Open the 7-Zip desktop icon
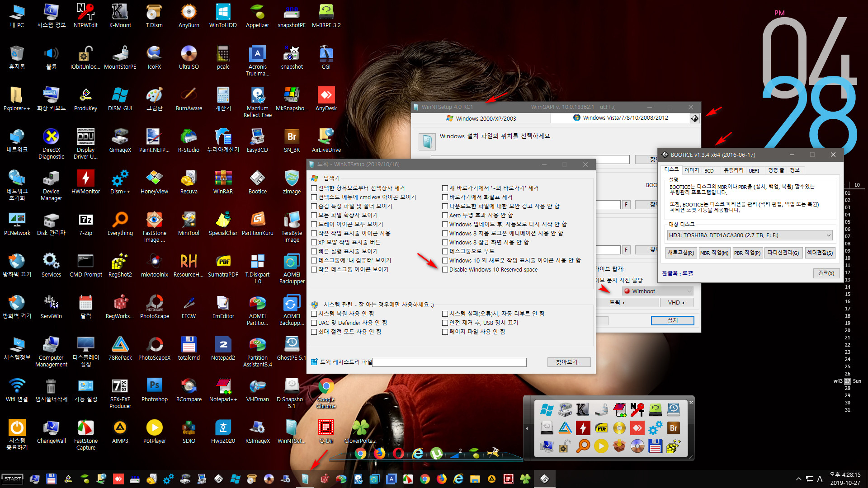Viewport: 868px width, 488px height. click(85, 224)
